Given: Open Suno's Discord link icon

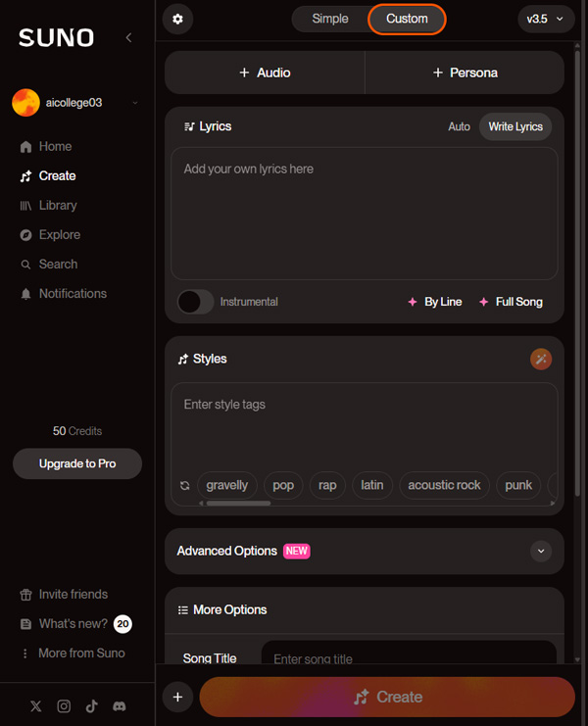Looking at the screenshot, I should point(120,706).
